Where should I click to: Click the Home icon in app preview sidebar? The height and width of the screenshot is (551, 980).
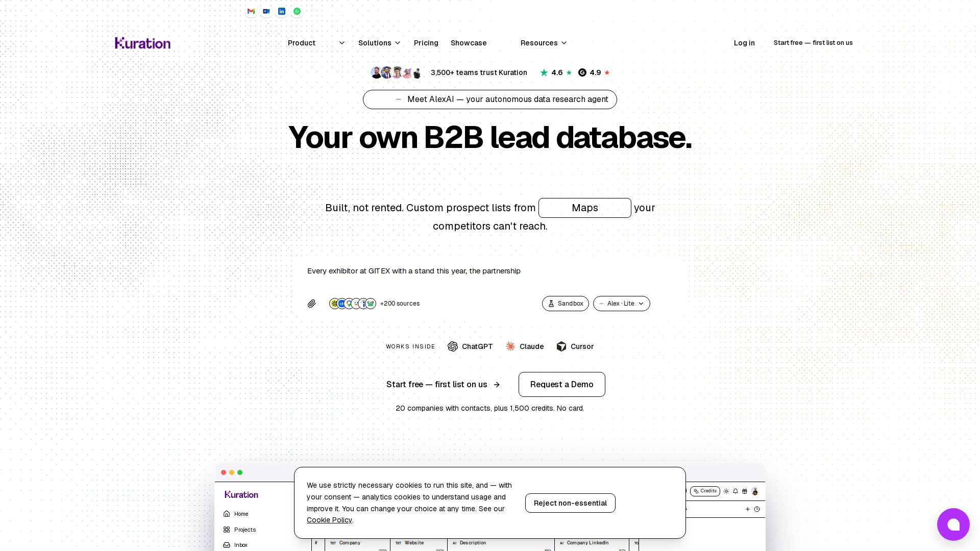click(227, 514)
